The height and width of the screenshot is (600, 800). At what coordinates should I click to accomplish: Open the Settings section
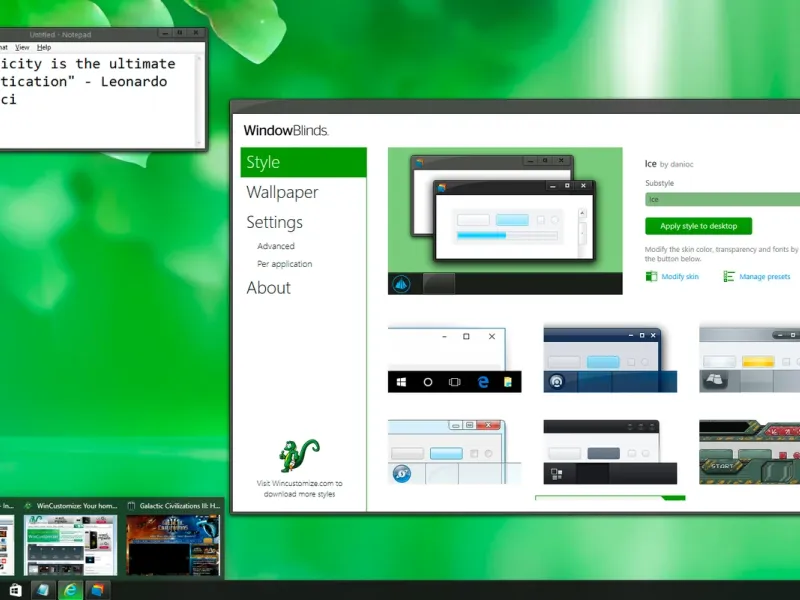pos(274,222)
